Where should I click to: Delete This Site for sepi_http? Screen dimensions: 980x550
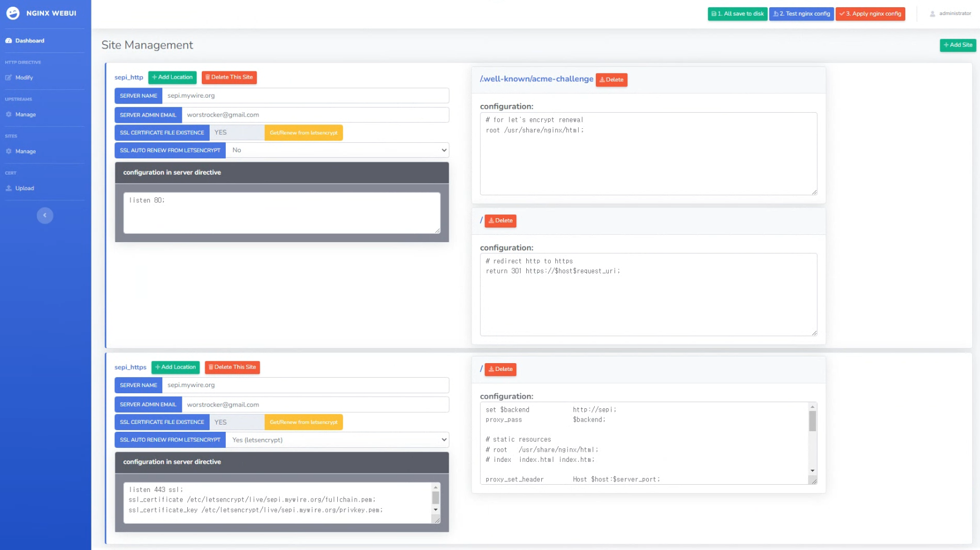pos(229,78)
